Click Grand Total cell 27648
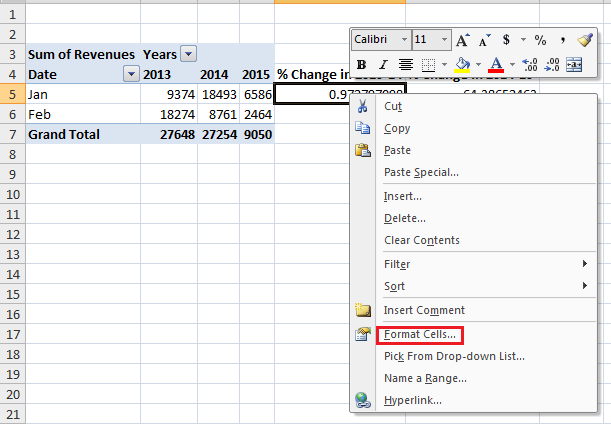Image resolution: width=611 pixels, height=424 pixels. coord(169,134)
